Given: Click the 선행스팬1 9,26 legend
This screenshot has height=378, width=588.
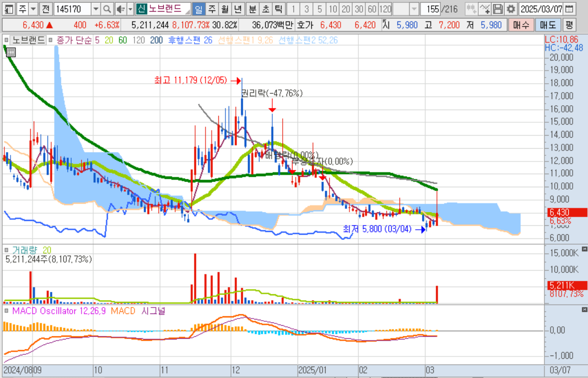Looking at the screenshot, I should pos(245,40).
